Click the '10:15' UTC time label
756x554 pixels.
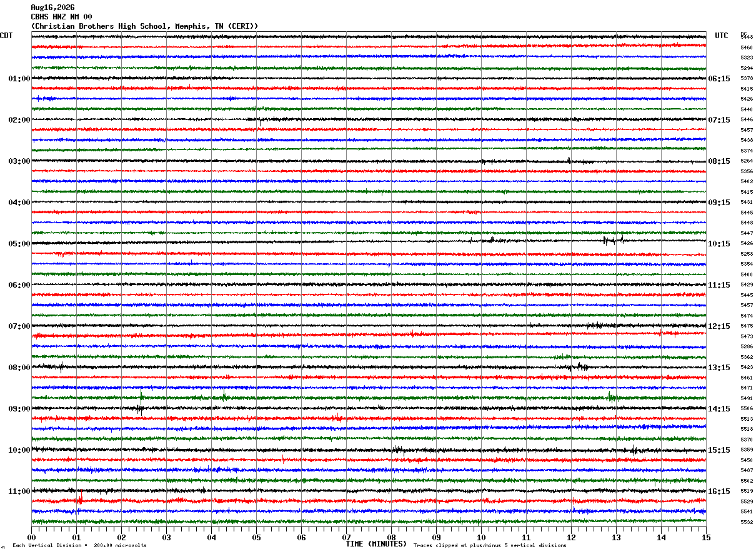[719, 244]
